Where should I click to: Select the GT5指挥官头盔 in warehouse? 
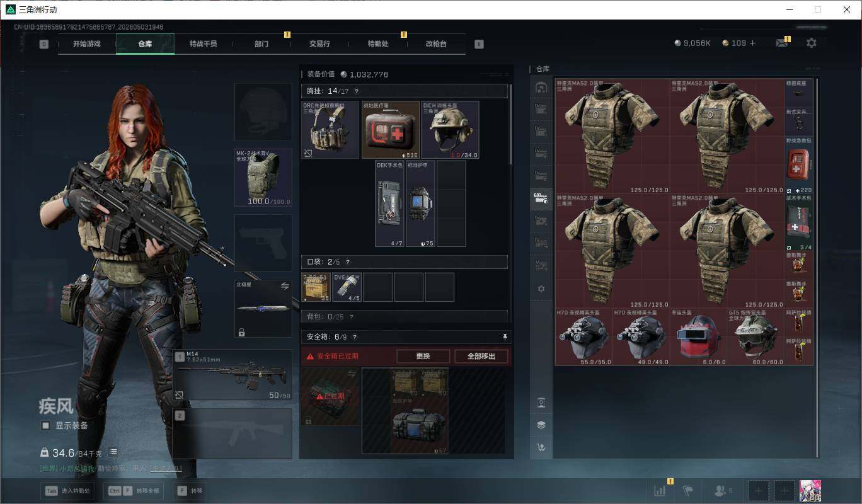click(756, 337)
